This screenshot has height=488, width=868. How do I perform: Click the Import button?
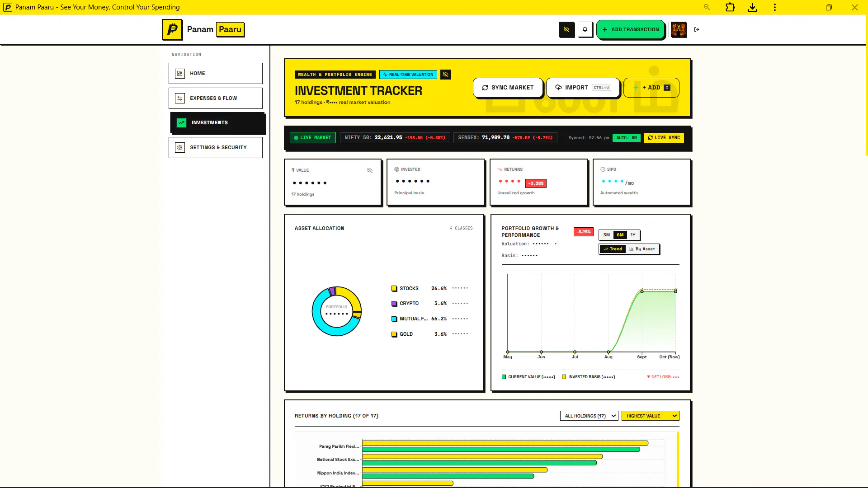[583, 88]
